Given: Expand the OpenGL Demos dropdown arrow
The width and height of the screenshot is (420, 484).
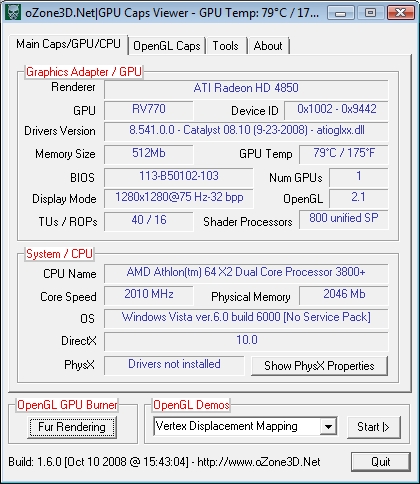Looking at the screenshot, I should coord(328,426).
